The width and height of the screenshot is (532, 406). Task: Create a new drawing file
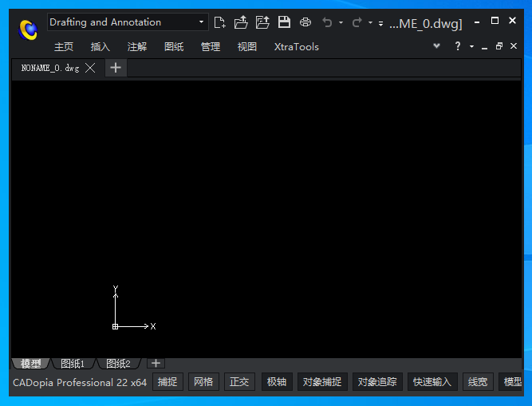220,22
